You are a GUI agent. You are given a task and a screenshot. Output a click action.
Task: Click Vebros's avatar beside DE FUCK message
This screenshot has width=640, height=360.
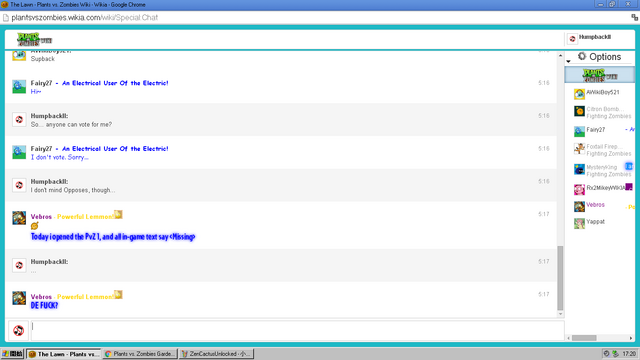(x=19, y=298)
